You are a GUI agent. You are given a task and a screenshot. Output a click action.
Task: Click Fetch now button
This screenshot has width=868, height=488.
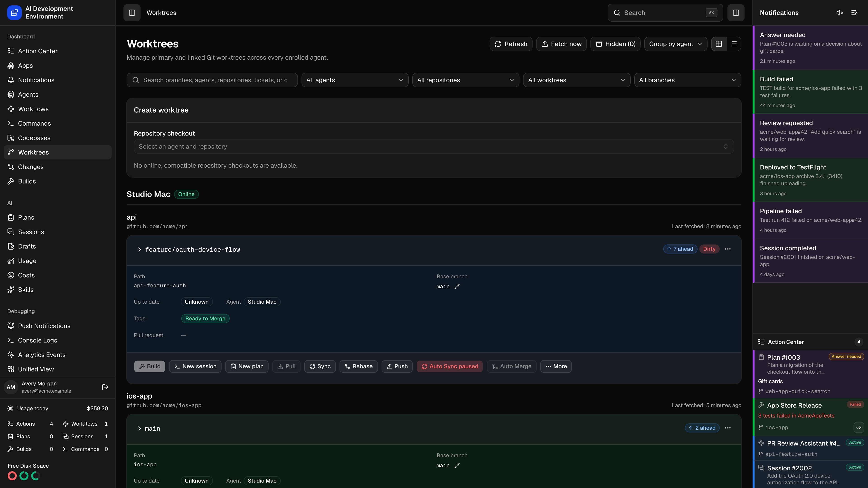click(x=561, y=44)
